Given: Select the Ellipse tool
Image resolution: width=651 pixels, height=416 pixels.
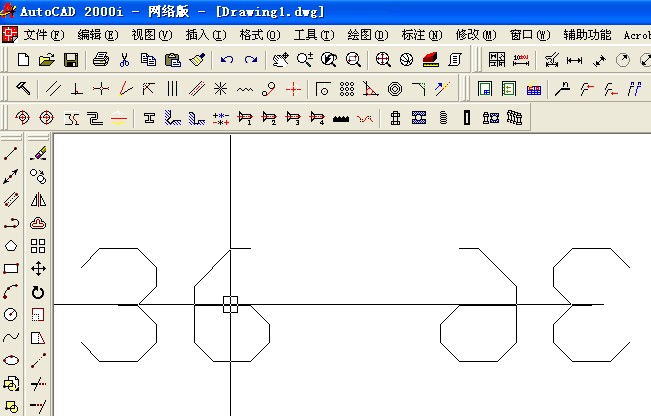Looking at the screenshot, I should pos(11,360).
